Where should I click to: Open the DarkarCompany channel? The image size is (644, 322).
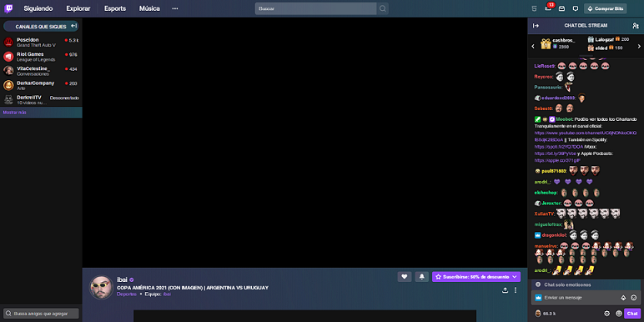pyautogui.click(x=41, y=85)
